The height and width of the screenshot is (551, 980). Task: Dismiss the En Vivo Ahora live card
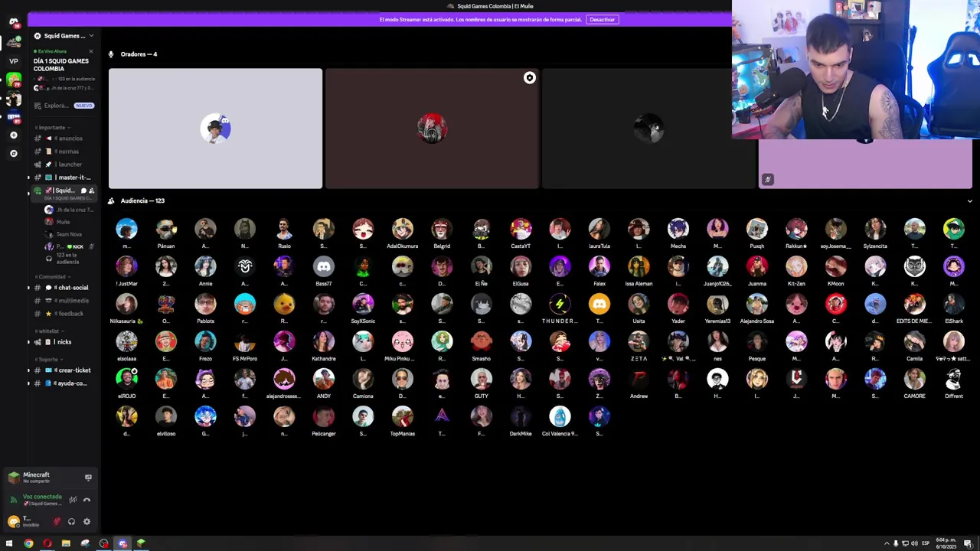90,51
